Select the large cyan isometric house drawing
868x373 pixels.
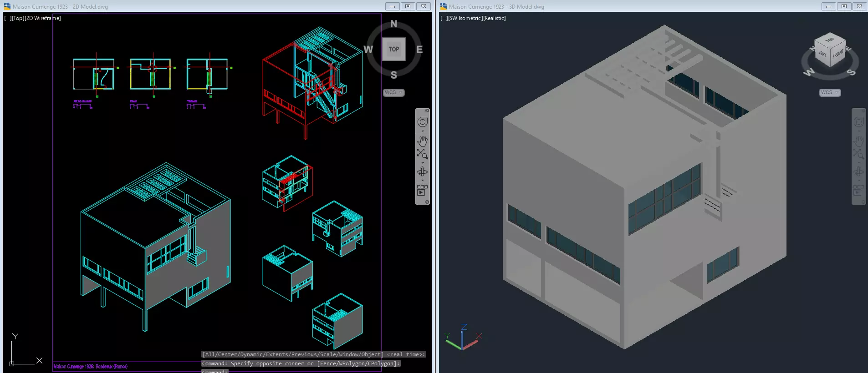coord(156,247)
